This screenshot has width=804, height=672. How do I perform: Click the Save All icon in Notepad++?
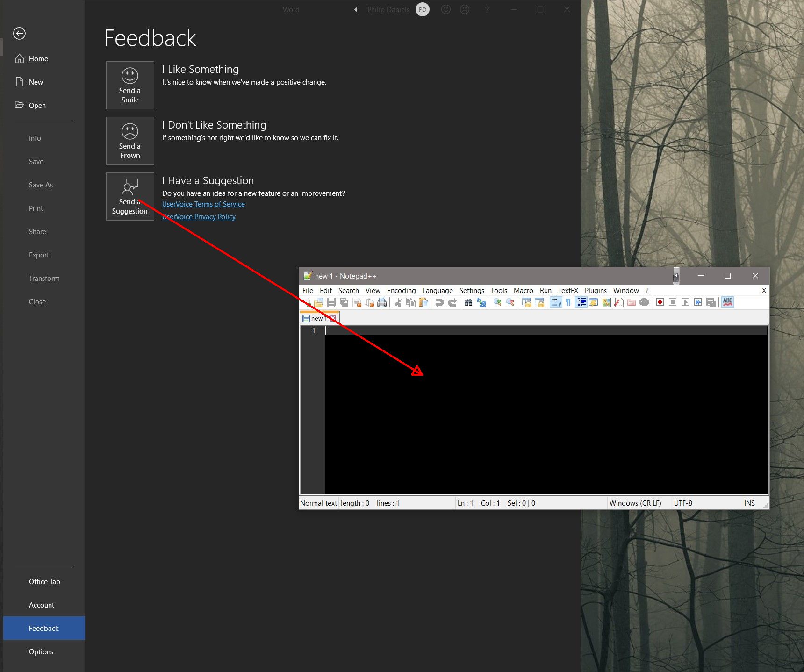344,302
